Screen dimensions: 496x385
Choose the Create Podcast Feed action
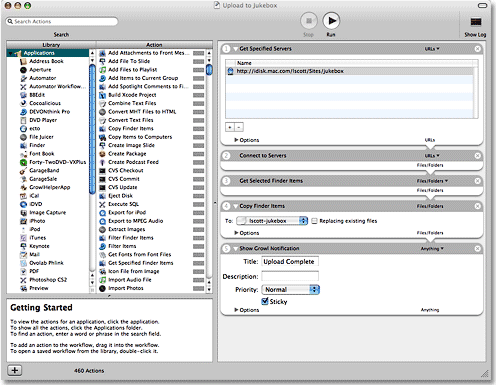click(133, 162)
